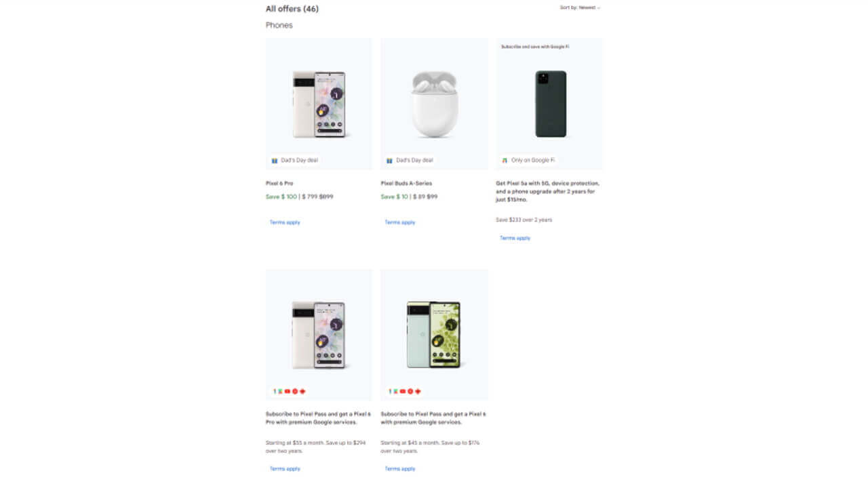Click the green Pixel 6 product image
The image size is (868, 488).
coord(434,333)
